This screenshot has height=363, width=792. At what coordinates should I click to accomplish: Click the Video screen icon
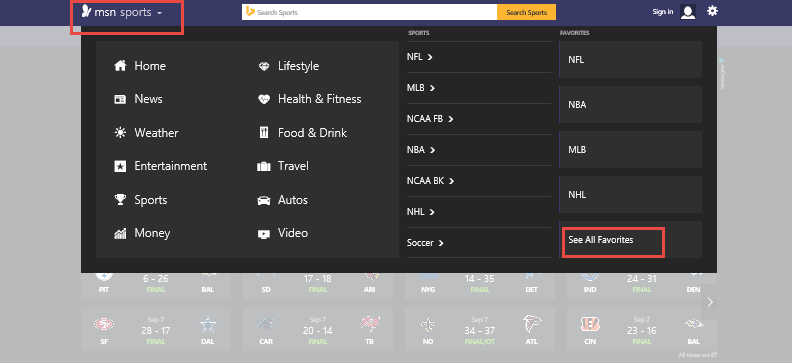click(x=264, y=233)
